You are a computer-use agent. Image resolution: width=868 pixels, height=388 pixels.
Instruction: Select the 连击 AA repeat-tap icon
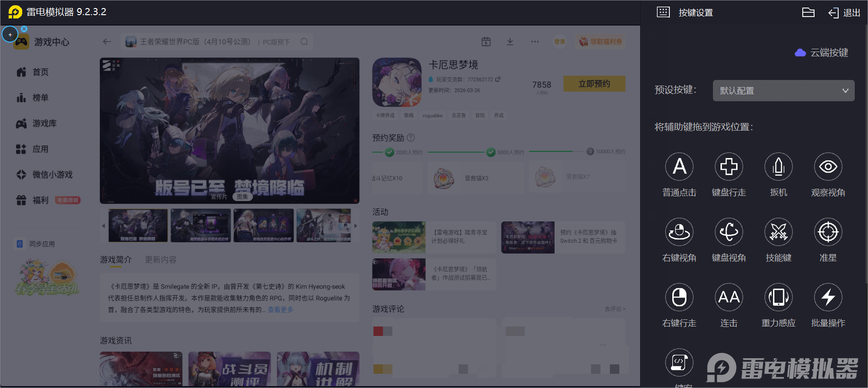(729, 297)
